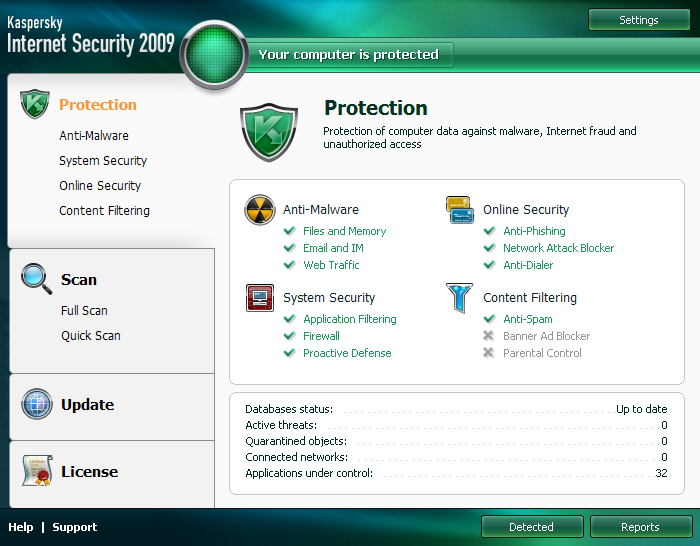Click the gray X next to Banner Ad Blocker
This screenshot has height=546, width=700.
pyautogui.click(x=489, y=336)
